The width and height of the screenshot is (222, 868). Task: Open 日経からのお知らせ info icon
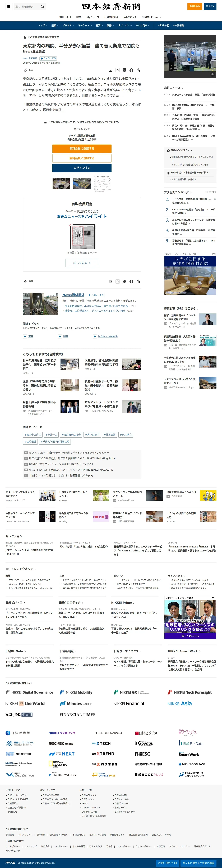coord(168,151)
